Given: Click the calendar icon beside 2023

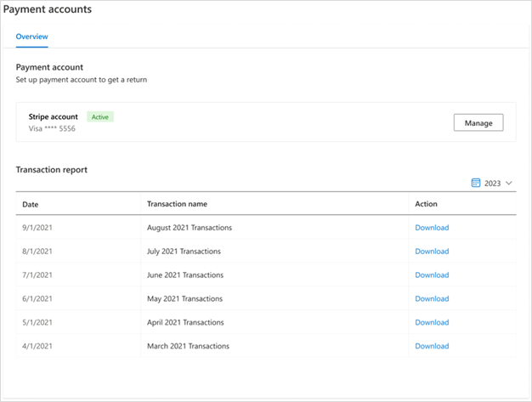Looking at the screenshot, I should click(476, 183).
